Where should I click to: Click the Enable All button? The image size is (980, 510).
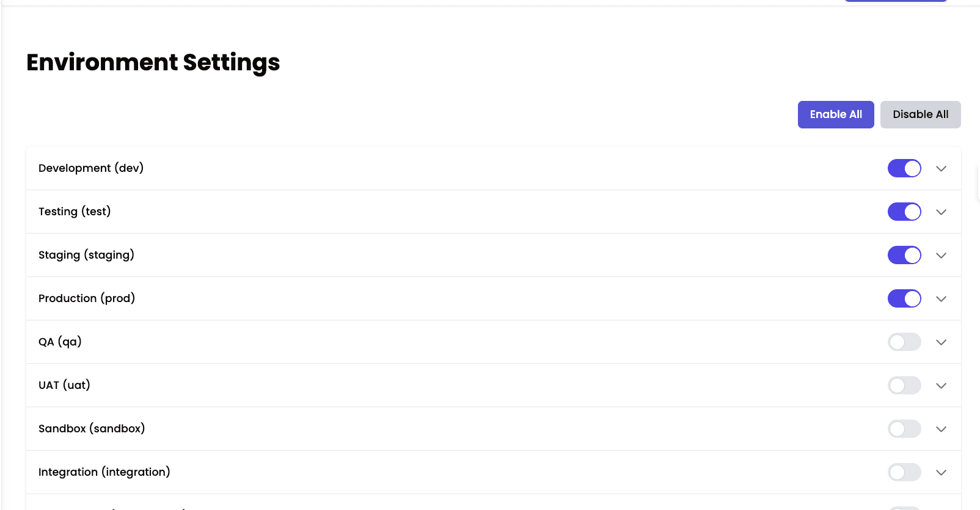(x=835, y=114)
